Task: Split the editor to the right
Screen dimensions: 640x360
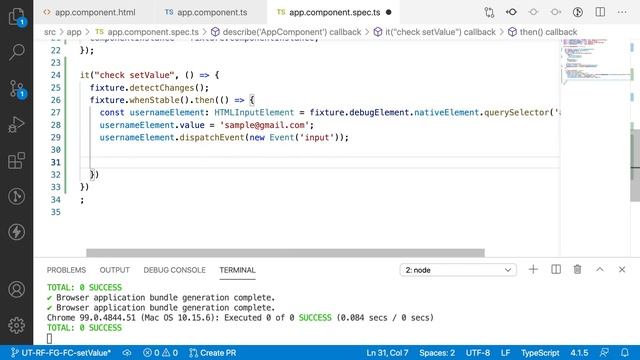Action: (600, 12)
